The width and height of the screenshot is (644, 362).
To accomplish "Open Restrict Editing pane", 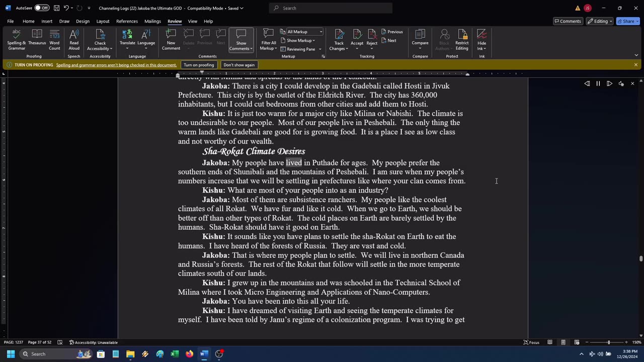I will pos(462,40).
